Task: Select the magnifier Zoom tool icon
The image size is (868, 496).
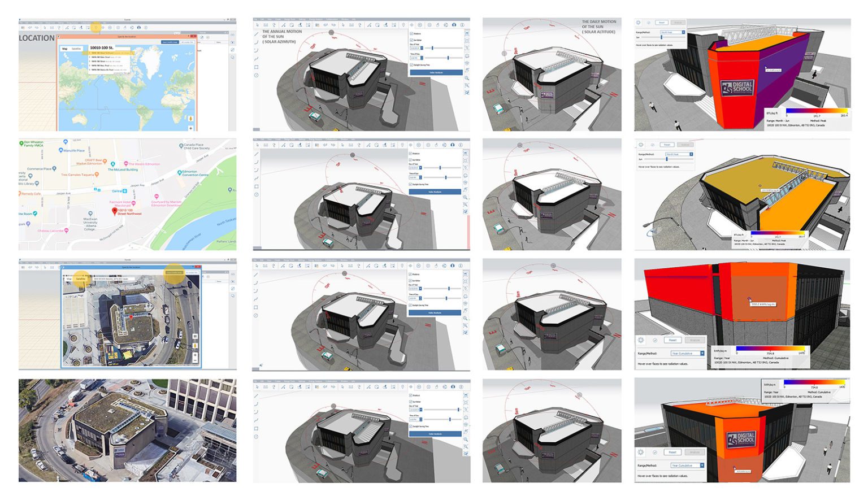Action: [467, 79]
